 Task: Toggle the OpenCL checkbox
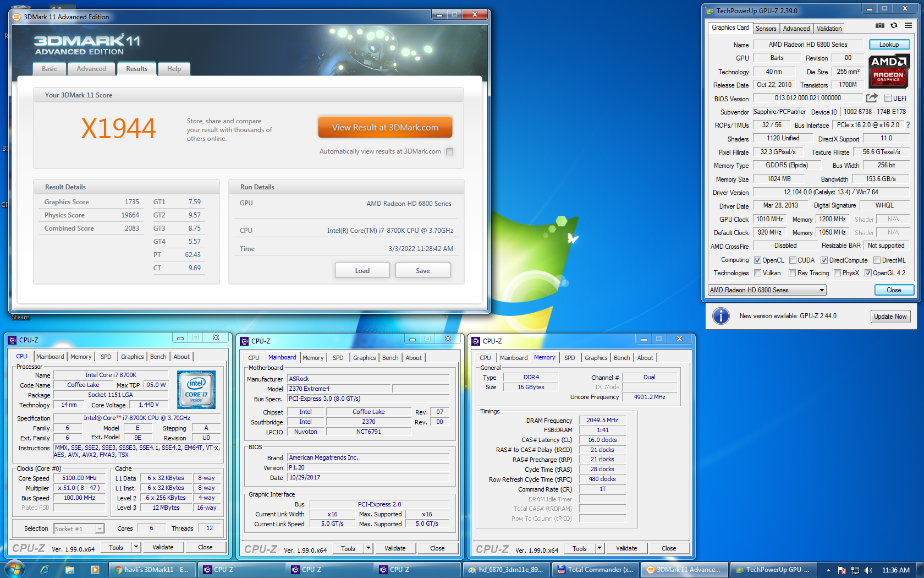point(757,260)
